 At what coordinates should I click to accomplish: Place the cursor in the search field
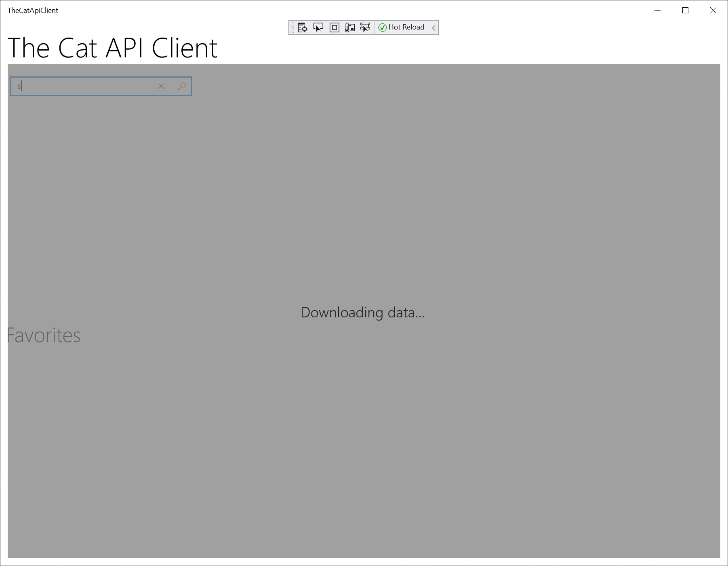pos(81,86)
